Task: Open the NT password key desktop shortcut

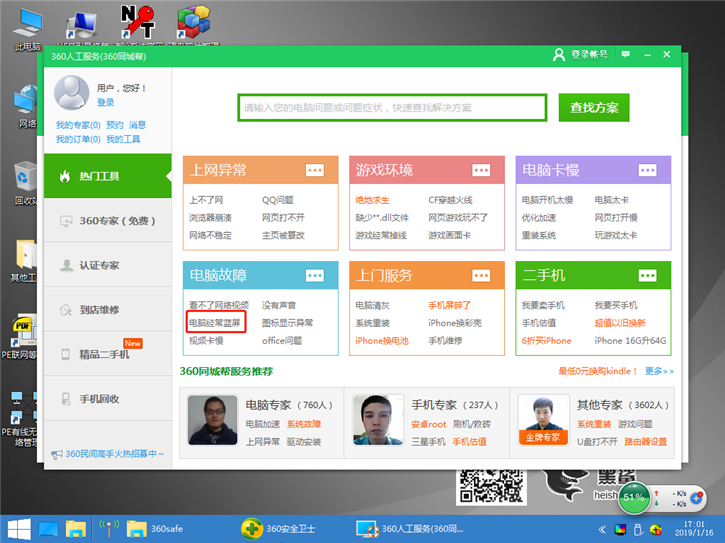Action: (x=137, y=22)
